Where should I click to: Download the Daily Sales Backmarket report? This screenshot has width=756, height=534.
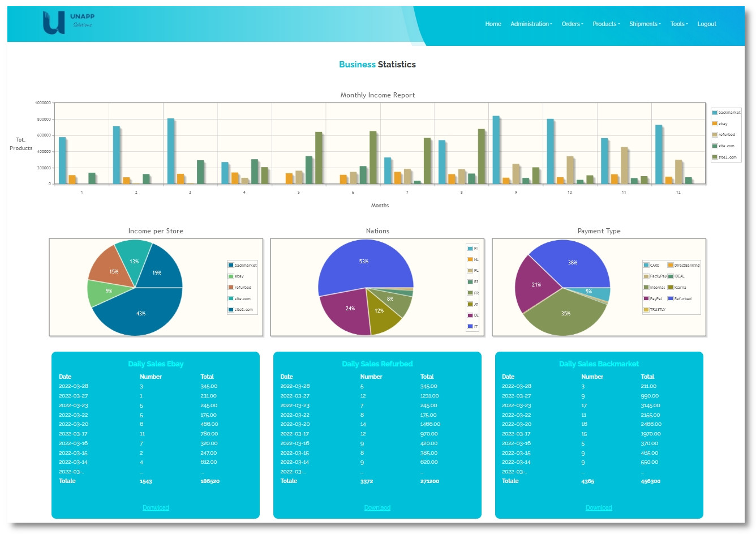[x=599, y=508]
